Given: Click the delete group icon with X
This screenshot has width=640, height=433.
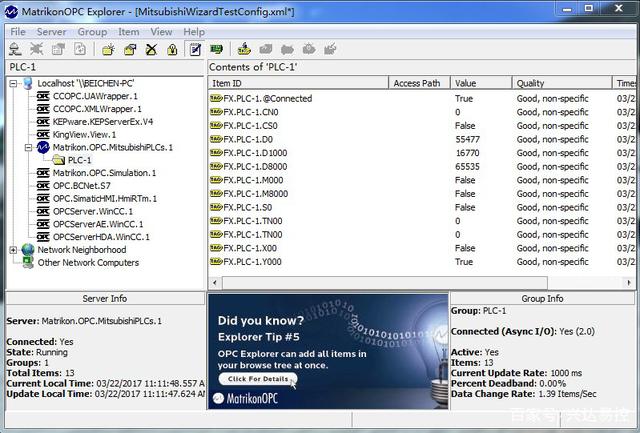Looking at the screenshot, I should click(151, 48).
